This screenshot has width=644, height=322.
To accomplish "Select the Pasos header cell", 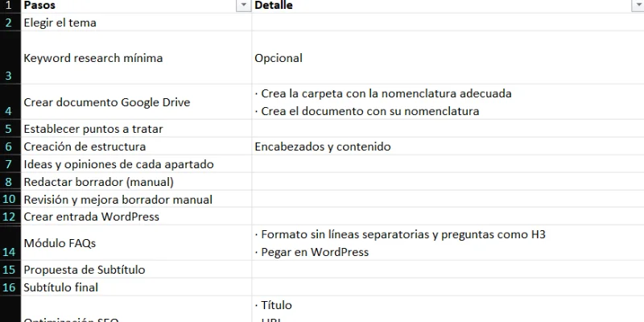I will (136, 6).
